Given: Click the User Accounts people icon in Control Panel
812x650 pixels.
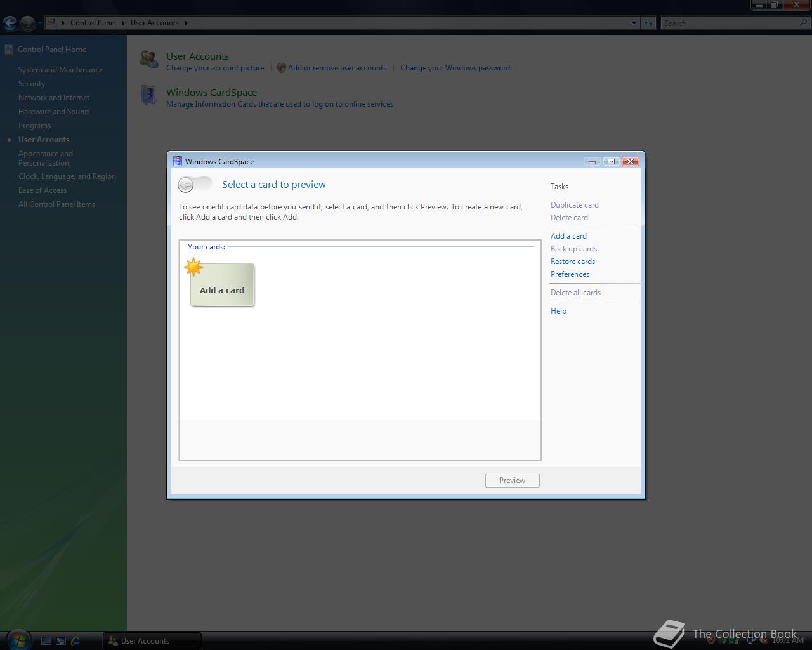Looking at the screenshot, I should (149, 59).
